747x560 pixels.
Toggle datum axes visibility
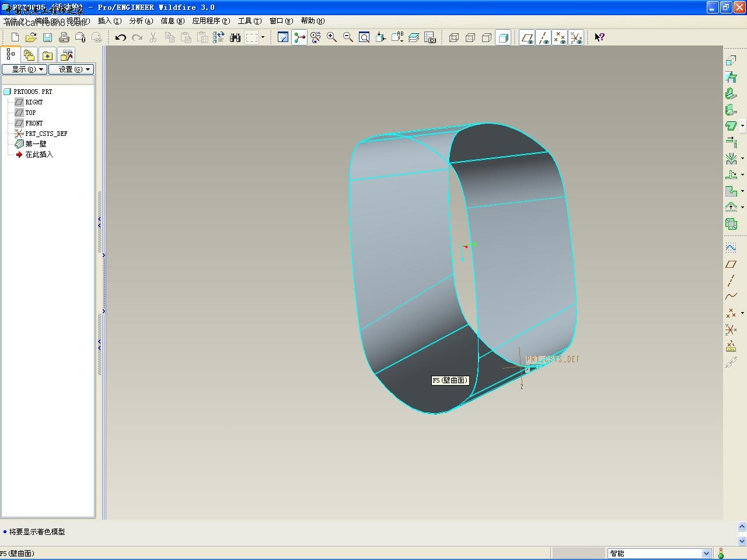tap(544, 37)
